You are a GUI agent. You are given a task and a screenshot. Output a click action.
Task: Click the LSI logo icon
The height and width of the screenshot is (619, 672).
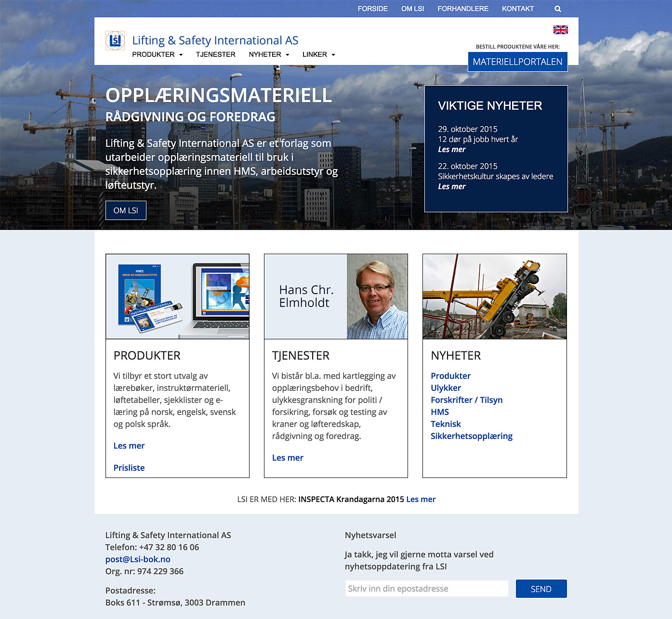115,40
